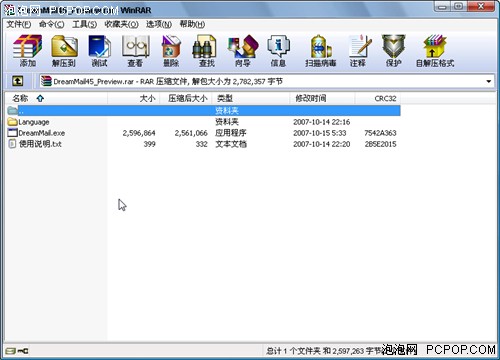Minimize the WinRAR window
Viewport: 500px width, 360px height.
coord(442,6)
